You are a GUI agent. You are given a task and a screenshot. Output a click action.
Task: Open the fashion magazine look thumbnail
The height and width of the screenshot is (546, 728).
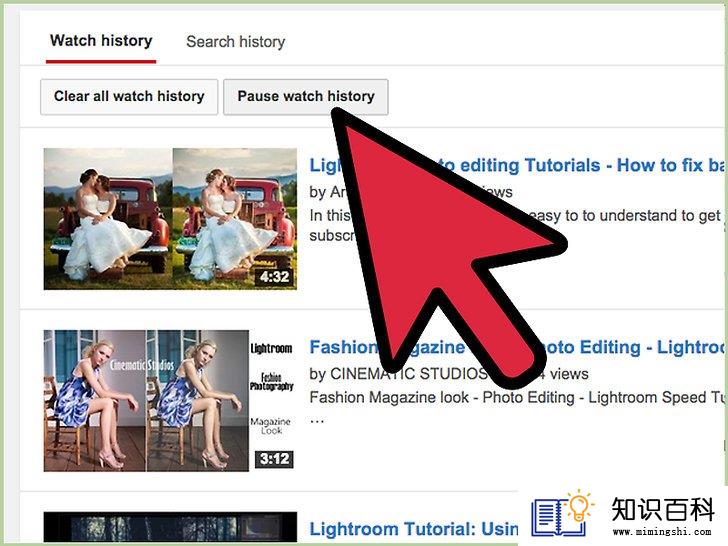coord(170,401)
